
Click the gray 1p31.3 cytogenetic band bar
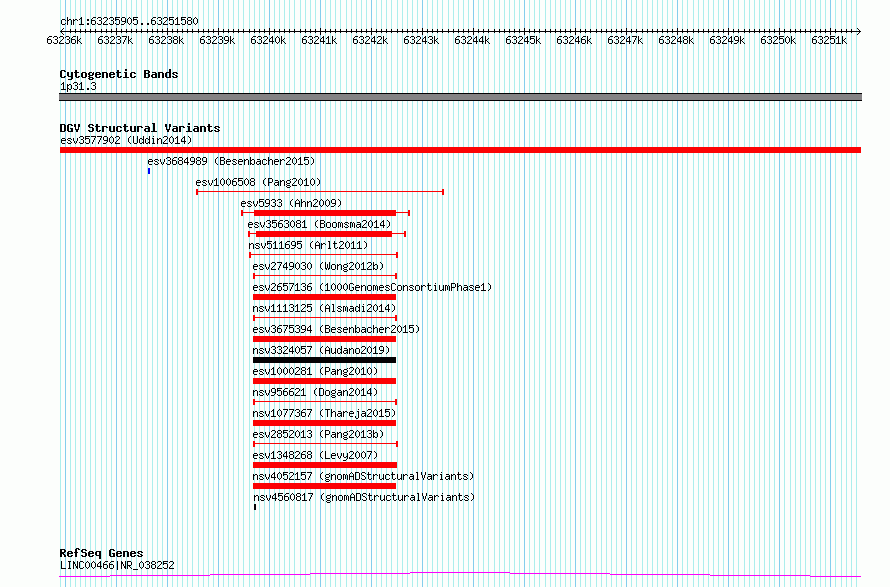point(460,97)
